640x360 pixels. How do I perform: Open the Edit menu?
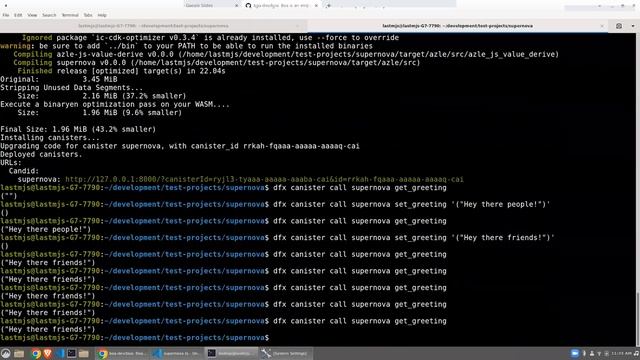tap(18, 15)
